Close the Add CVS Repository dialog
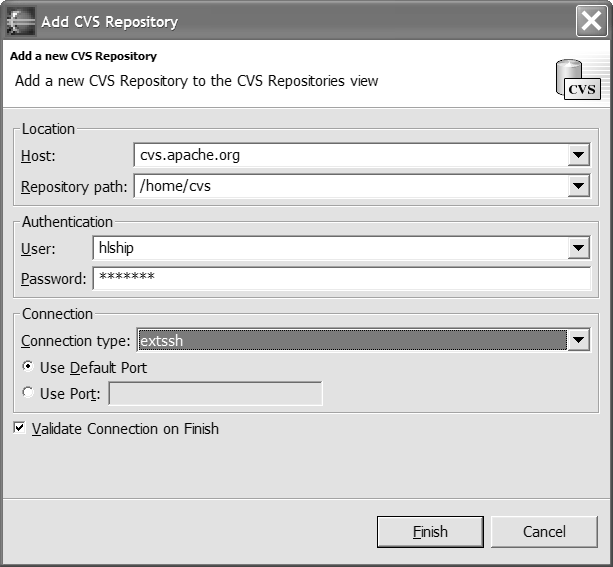The height and width of the screenshot is (567, 613). [590, 21]
